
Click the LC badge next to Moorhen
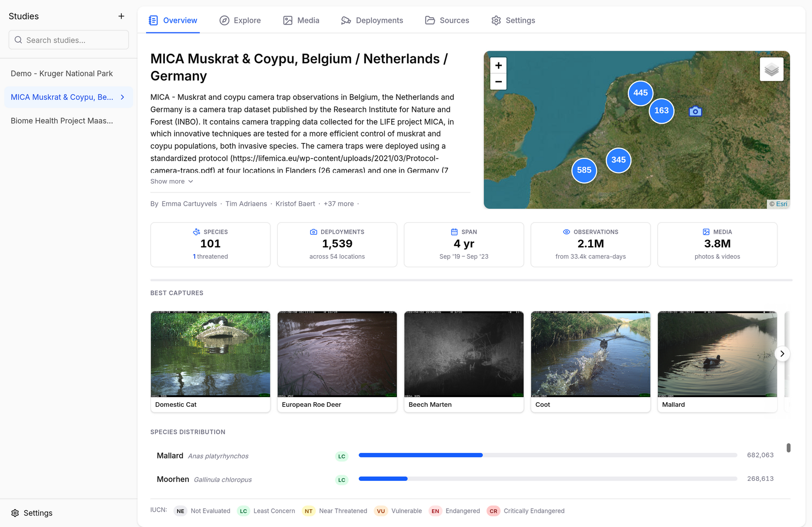coord(342,480)
